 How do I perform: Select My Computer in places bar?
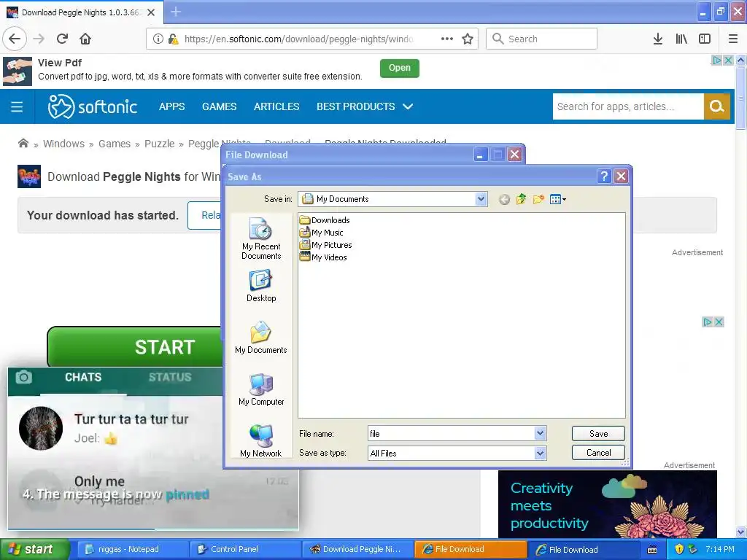[x=261, y=389]
